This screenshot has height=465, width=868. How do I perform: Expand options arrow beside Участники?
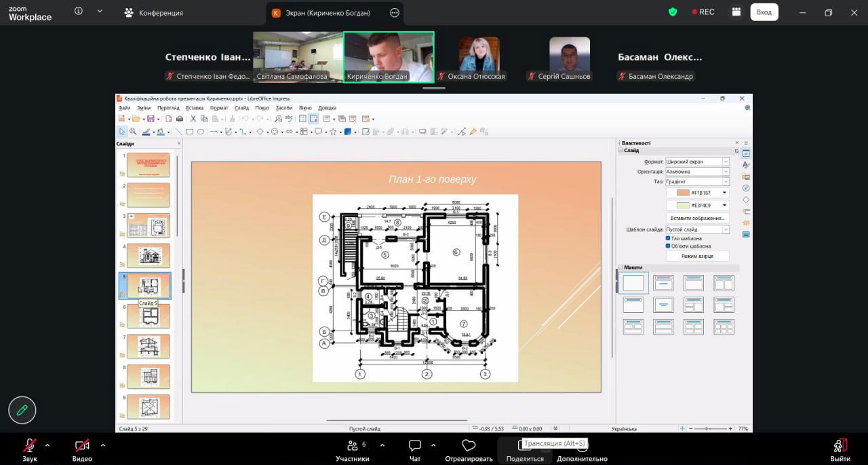click(x=382, y=445)
